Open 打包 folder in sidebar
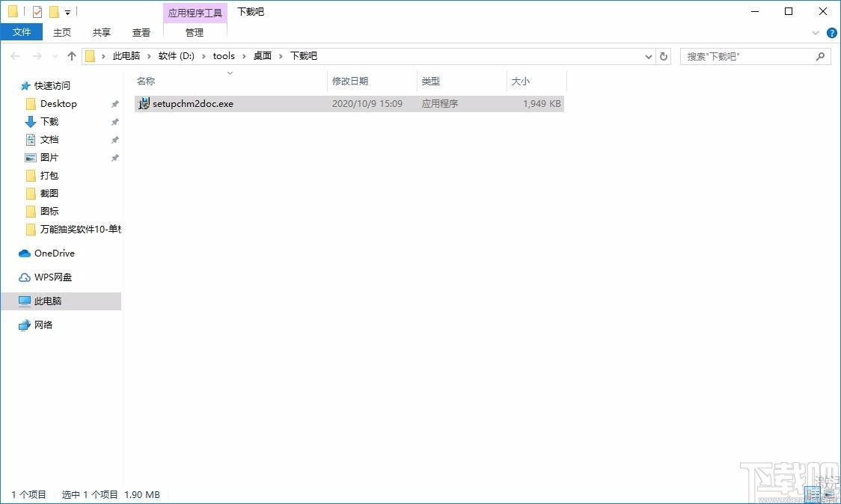Image resolution: width=841 pixels, height=504 pixels. coord(49,175)
